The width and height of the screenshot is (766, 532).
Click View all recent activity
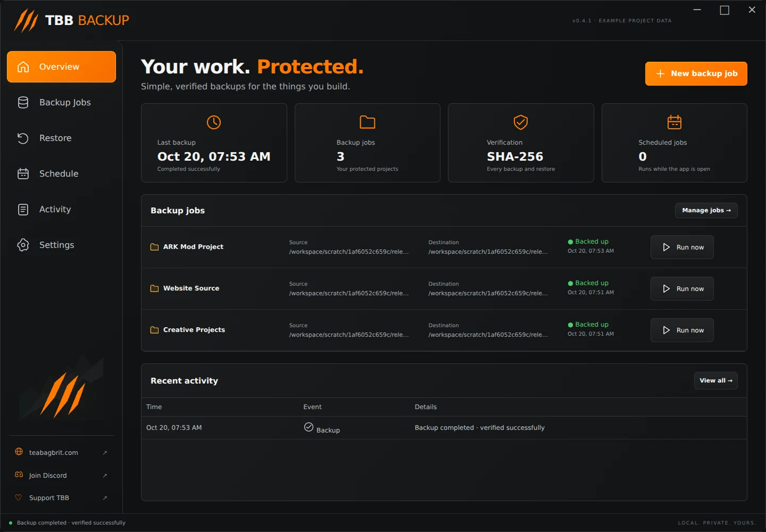(x=715, y=381)
